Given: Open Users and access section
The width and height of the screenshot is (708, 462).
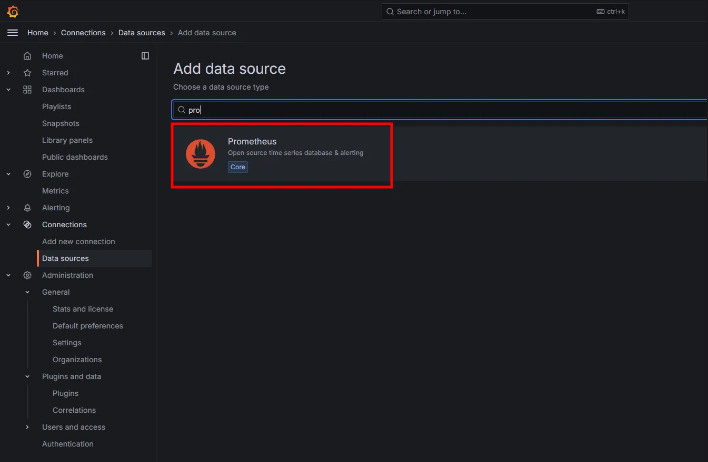Looking at the screenshot, I should (x=74, y=427).
